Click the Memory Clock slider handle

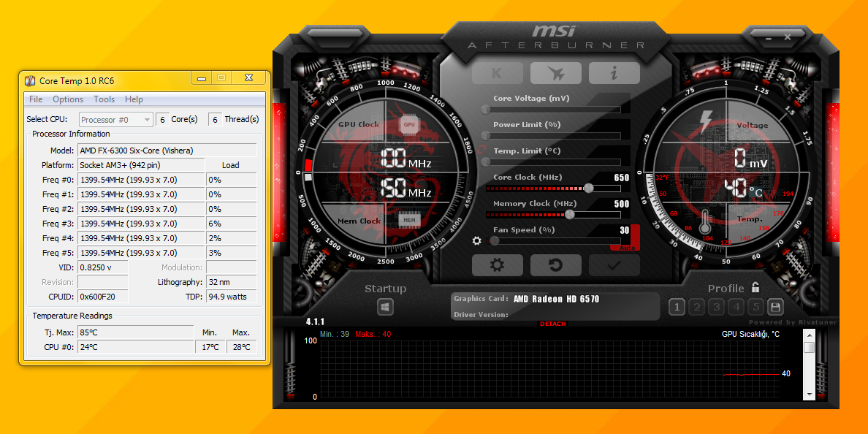(570, 214)
